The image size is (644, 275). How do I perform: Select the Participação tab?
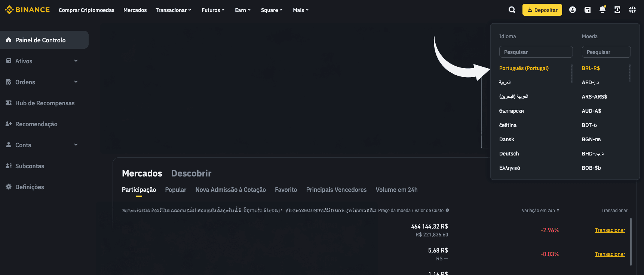[139, 190]
